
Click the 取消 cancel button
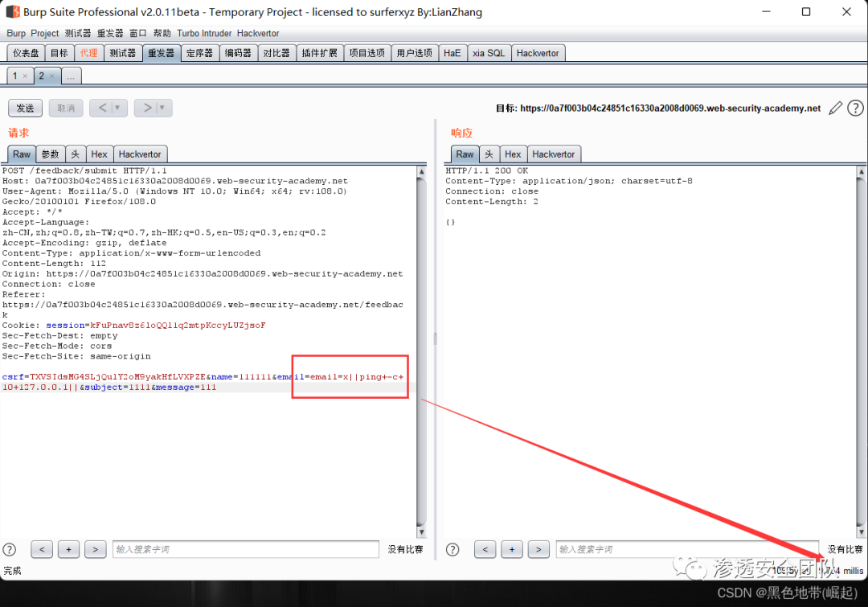(x=66, y=108)
